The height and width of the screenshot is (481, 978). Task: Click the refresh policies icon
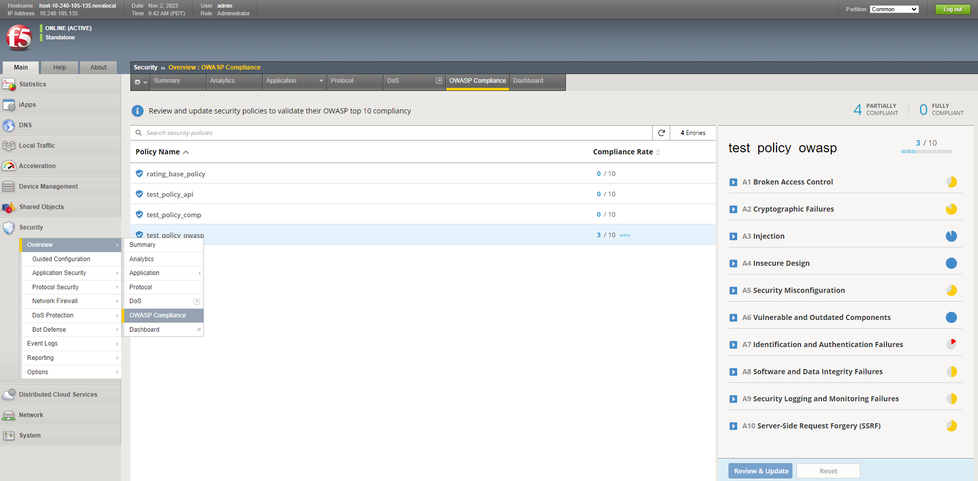coord(661,133)
